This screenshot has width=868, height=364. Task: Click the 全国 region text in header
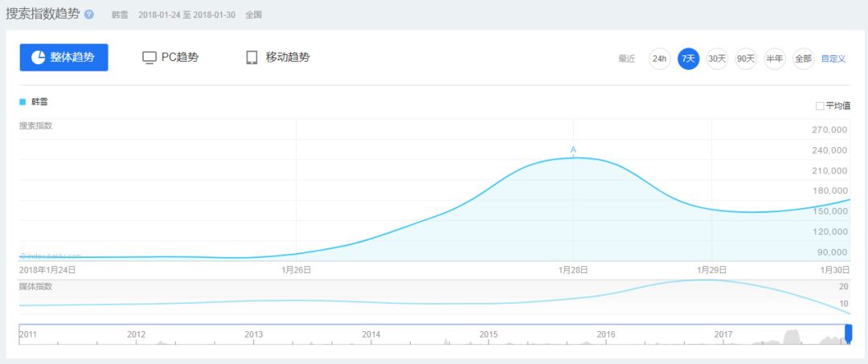pyautogui.click(x=253, y=15)
